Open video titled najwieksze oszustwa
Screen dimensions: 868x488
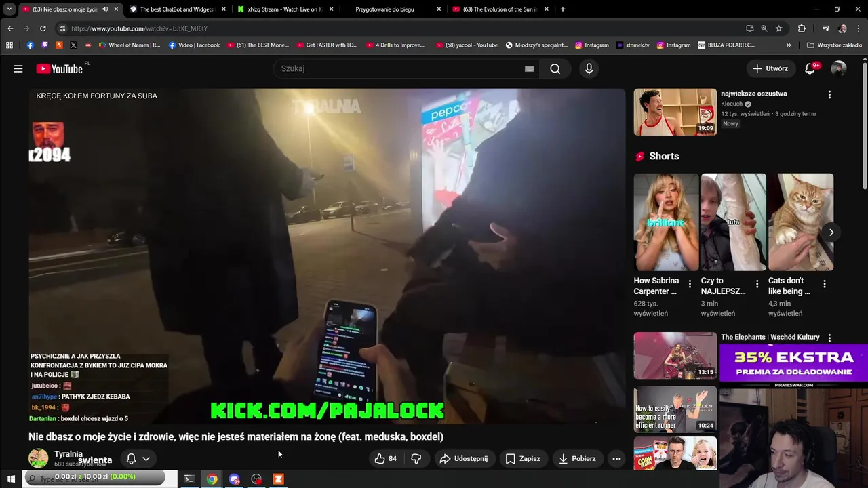coord(754,94)
